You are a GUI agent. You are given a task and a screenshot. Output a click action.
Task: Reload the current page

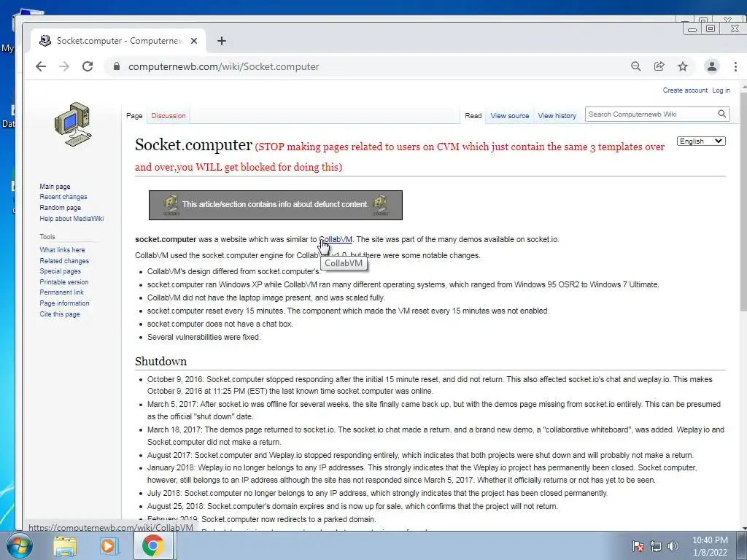point(88,66)
